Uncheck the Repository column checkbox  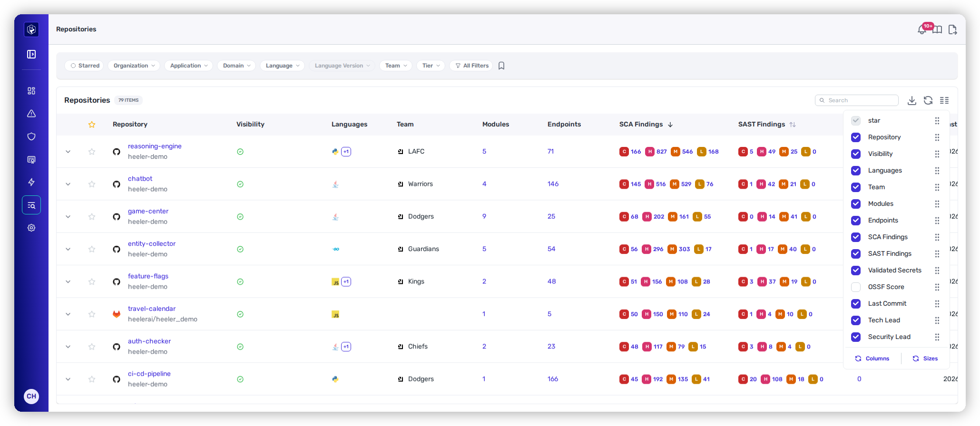(x=856, y=137)
